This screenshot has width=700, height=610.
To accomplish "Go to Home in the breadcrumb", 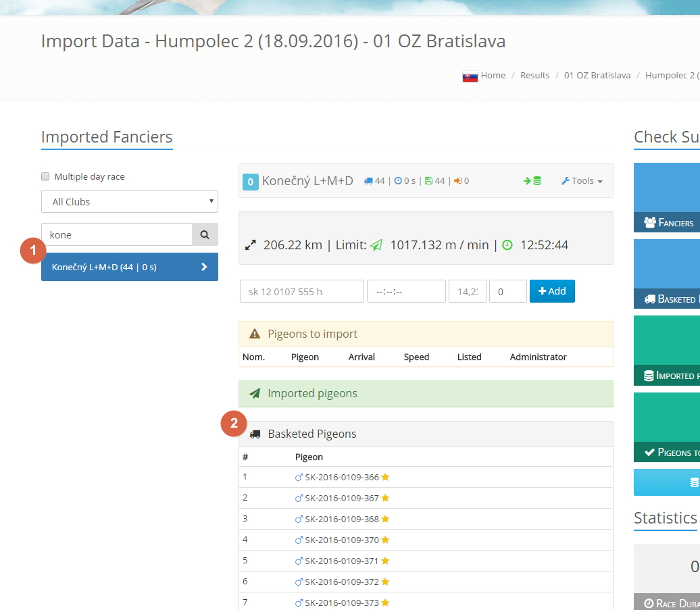I will pos(493,76).
